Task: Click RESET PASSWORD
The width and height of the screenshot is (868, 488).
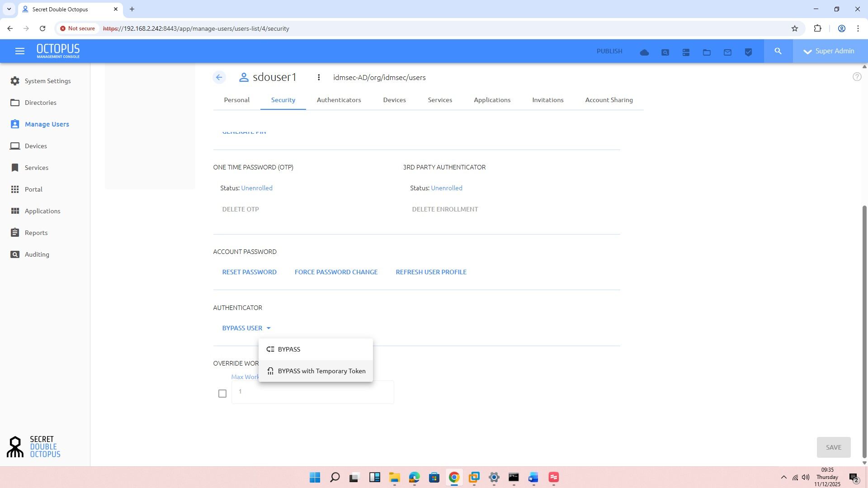Action: (249, 272)
